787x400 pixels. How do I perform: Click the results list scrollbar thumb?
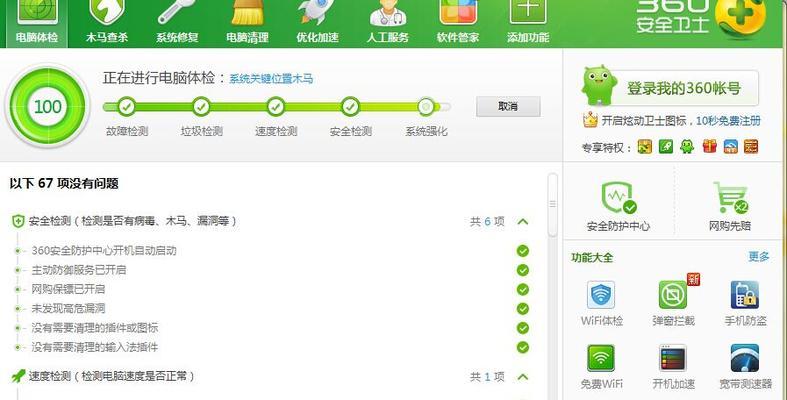click(553, 204)
